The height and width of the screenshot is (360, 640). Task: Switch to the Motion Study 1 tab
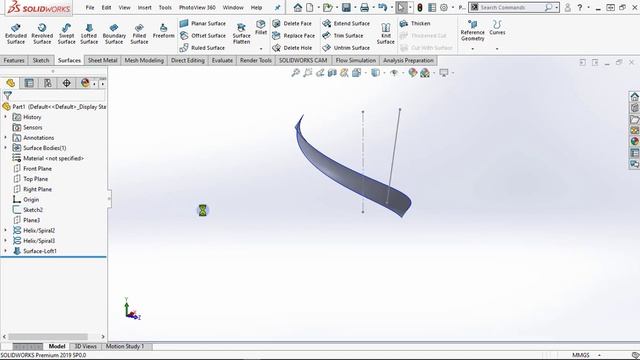125,347
